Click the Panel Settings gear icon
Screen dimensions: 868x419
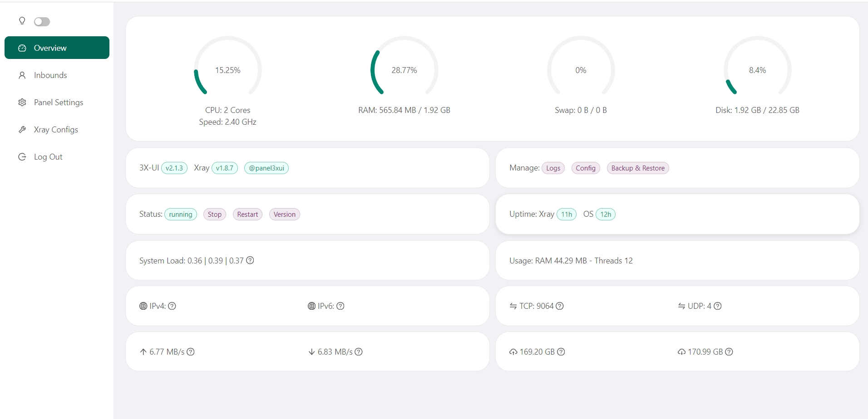pyautogui.click(x=22, y=102)
